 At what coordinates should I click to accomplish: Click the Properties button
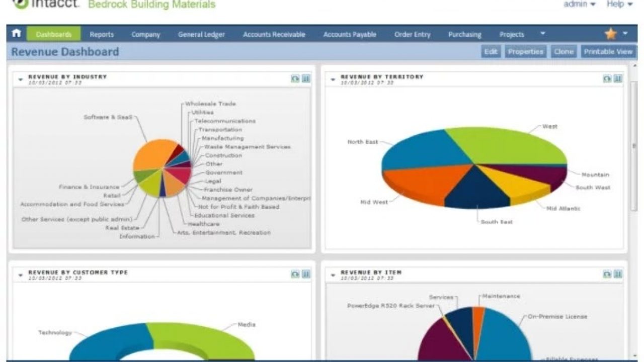pyautogui.click(x=525, y=51)
